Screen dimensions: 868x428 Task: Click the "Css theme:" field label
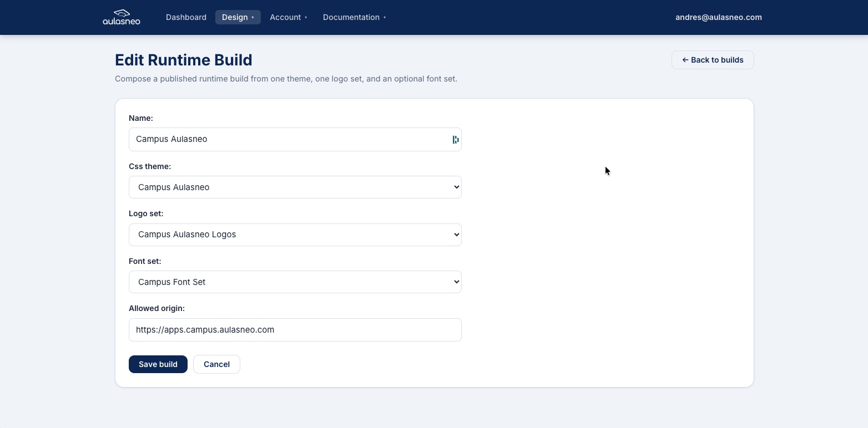tap(150, 166)
